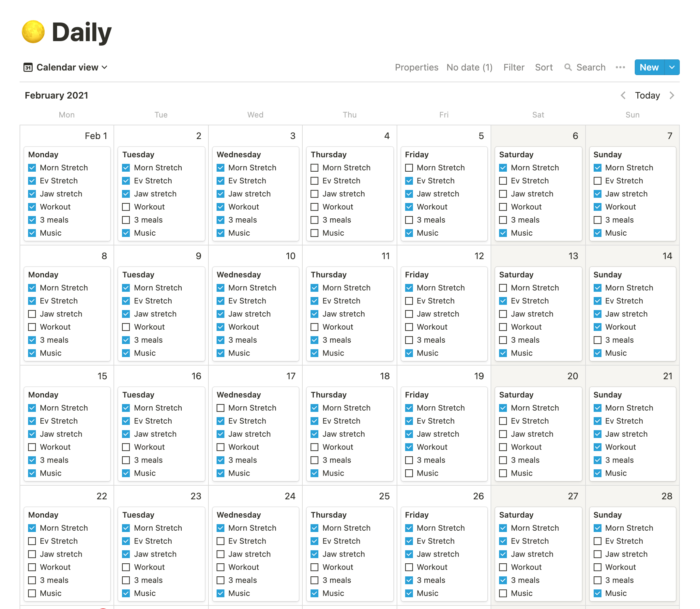The width and height of the screenshot is (700, 609).
Task: Toggle Workout checkbox on Feb 8
Action: (x=32, y=327)
